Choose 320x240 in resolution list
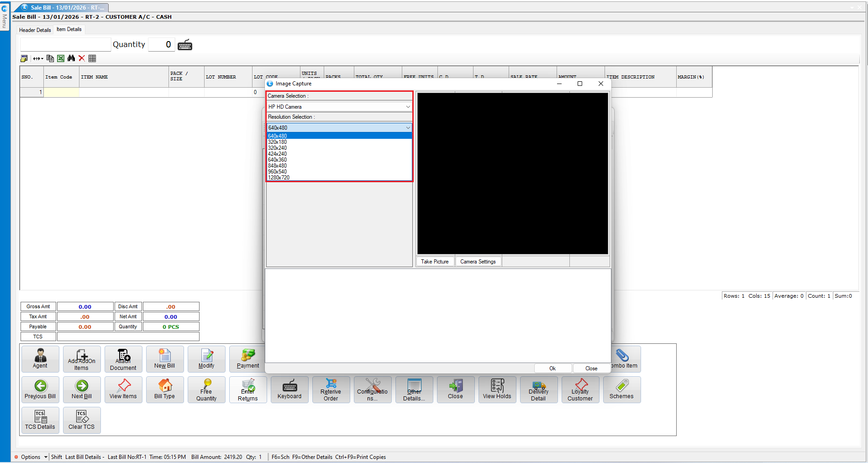 coord(278,148)
